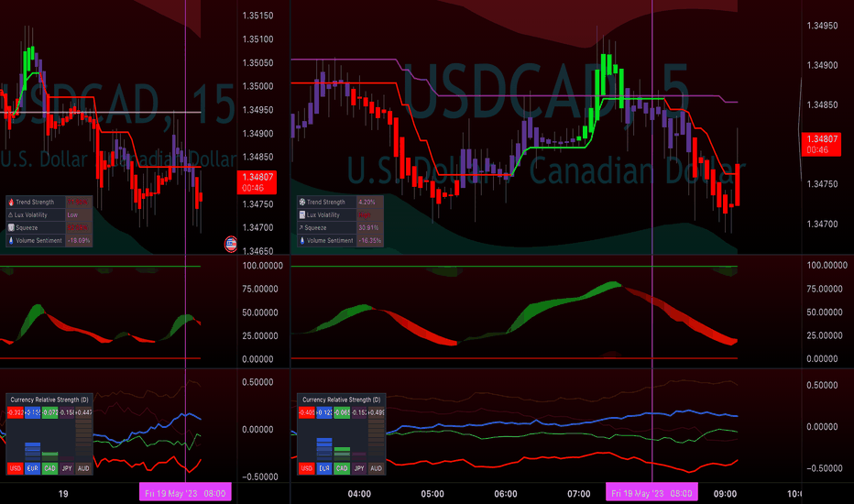Click the 07:00 label on the time axis

point(578,494)
